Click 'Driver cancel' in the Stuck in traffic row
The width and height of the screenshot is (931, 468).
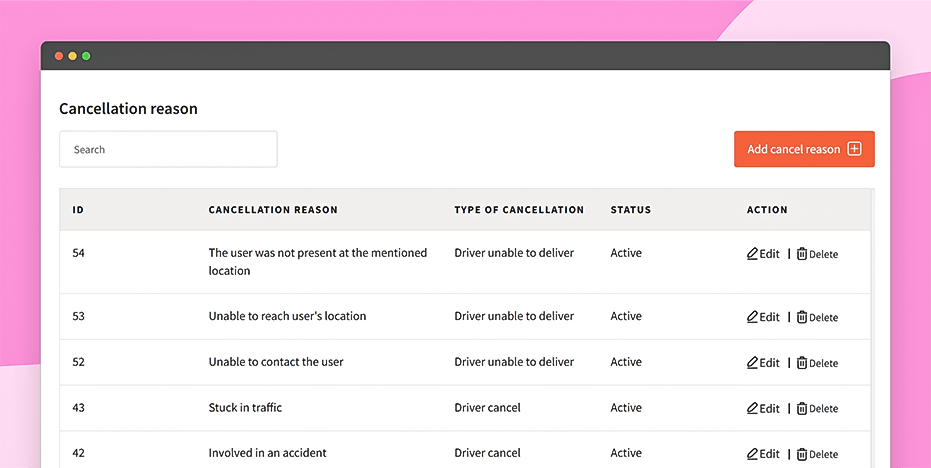pos(487,407)
